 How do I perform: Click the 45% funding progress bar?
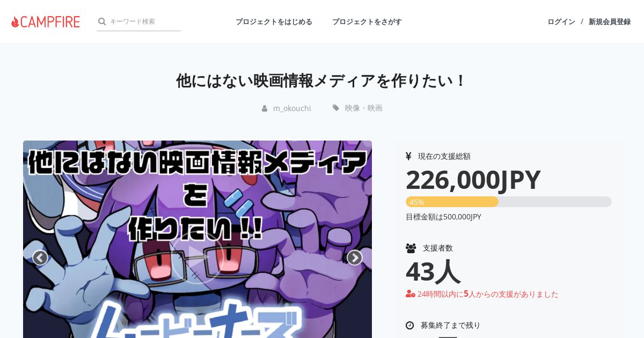click(x=509, y=202)
